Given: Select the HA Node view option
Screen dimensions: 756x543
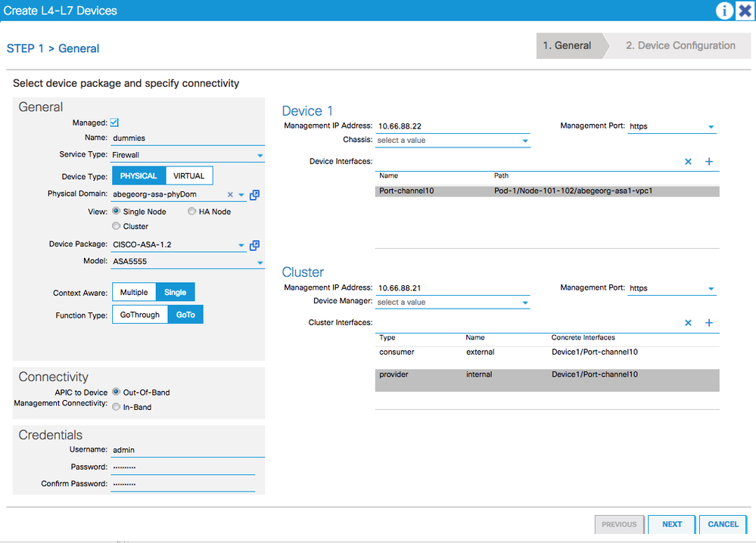Looking at the screenshot, I should pos(192,211).
